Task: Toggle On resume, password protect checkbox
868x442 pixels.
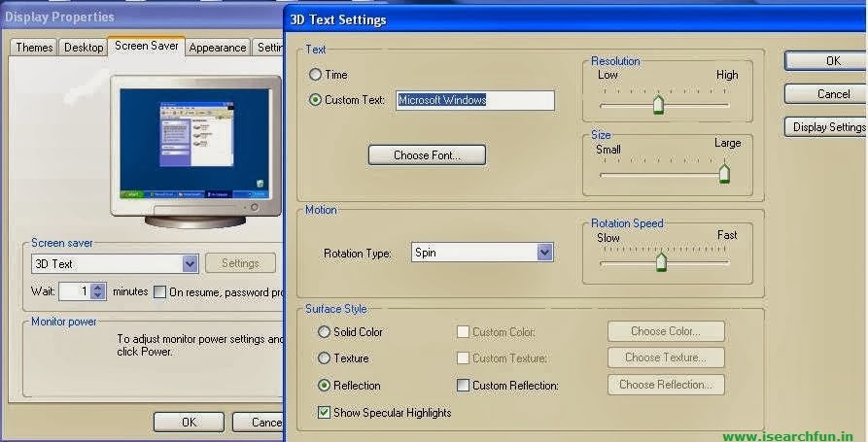Action: coord(159,291)
